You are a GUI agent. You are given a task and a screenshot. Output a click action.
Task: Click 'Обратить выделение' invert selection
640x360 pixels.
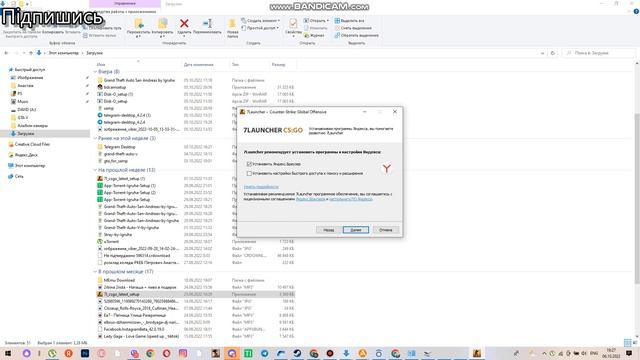(x=356, y=36)
